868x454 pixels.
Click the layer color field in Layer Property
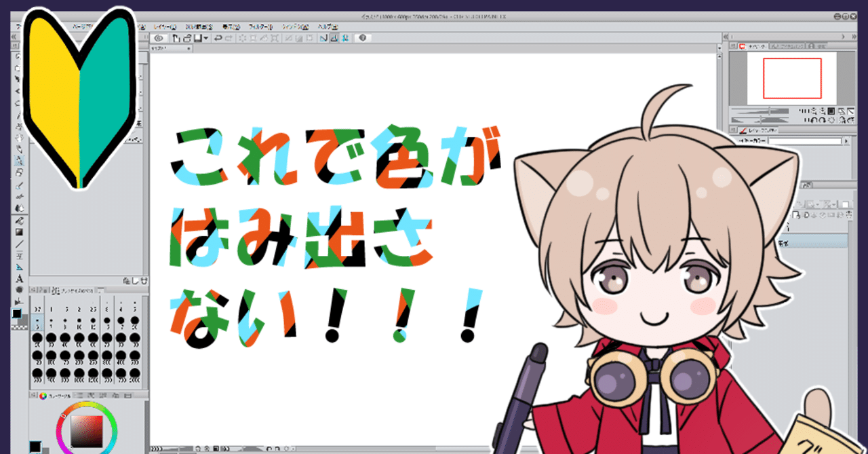(x=806, y=141)
